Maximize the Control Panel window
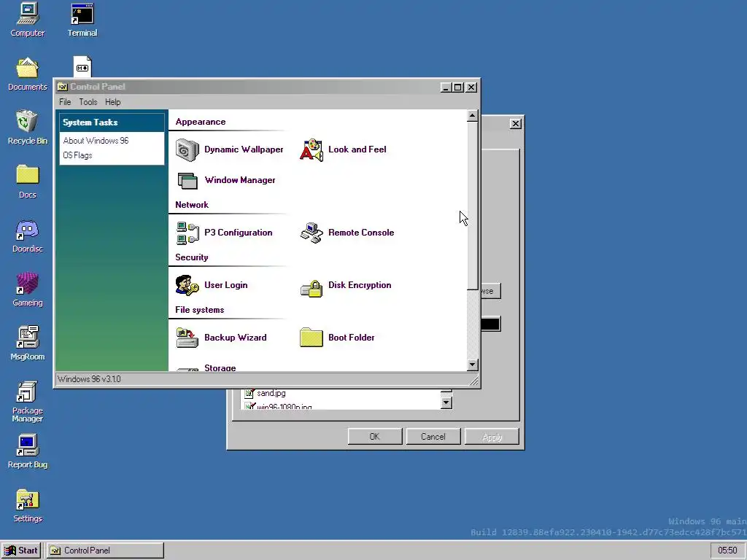 click(x=458, y=87)
